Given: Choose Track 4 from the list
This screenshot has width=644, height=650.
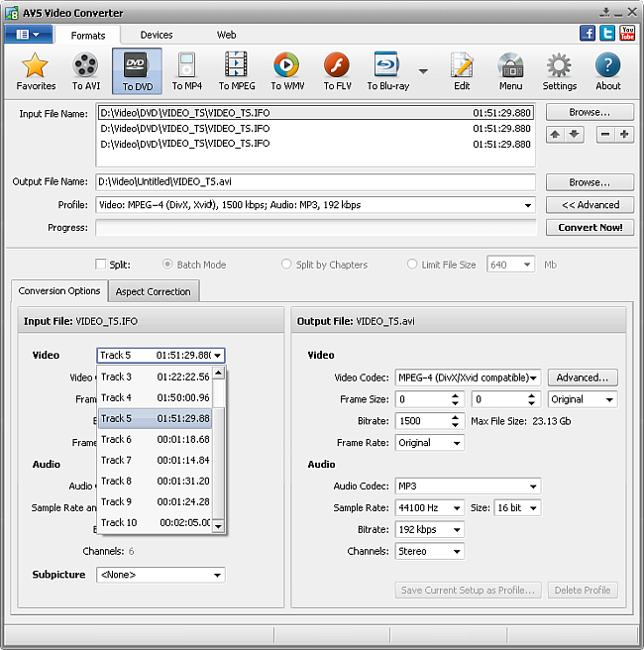Looking at the screenshot, I should [155, 397].
